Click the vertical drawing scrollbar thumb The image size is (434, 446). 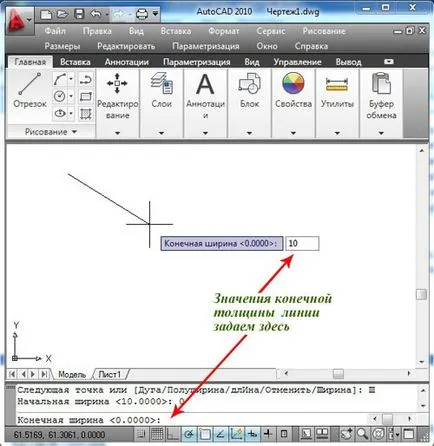(x=422, y=295)
